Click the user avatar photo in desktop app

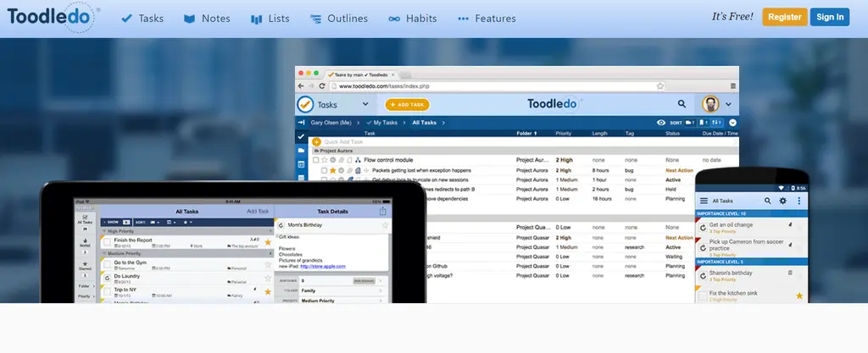[x=711, y=104]
